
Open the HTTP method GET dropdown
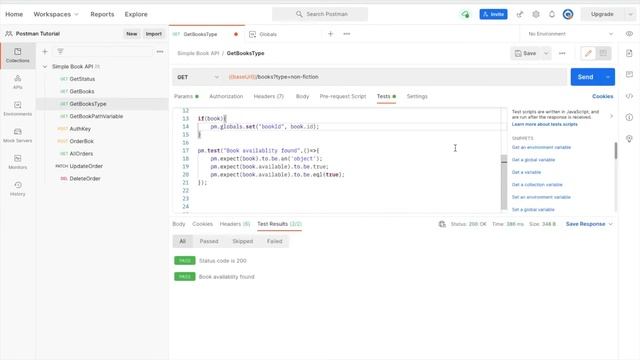click(x=198, y=77)
